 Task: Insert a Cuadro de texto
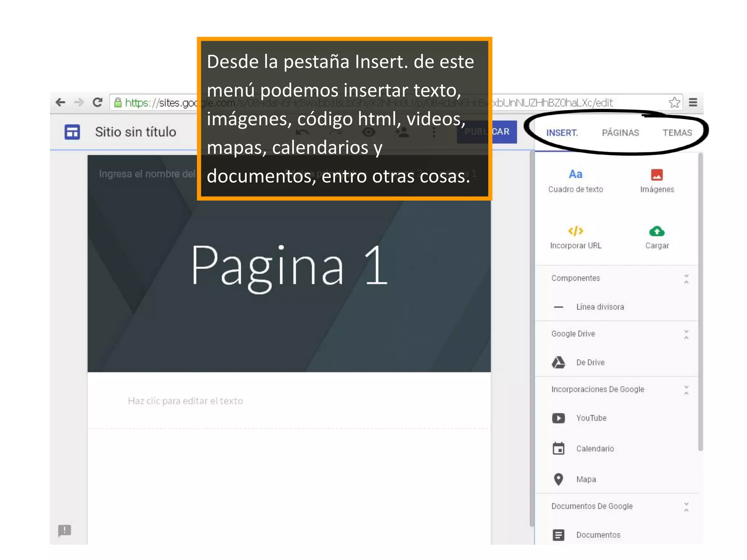point(576,181)
